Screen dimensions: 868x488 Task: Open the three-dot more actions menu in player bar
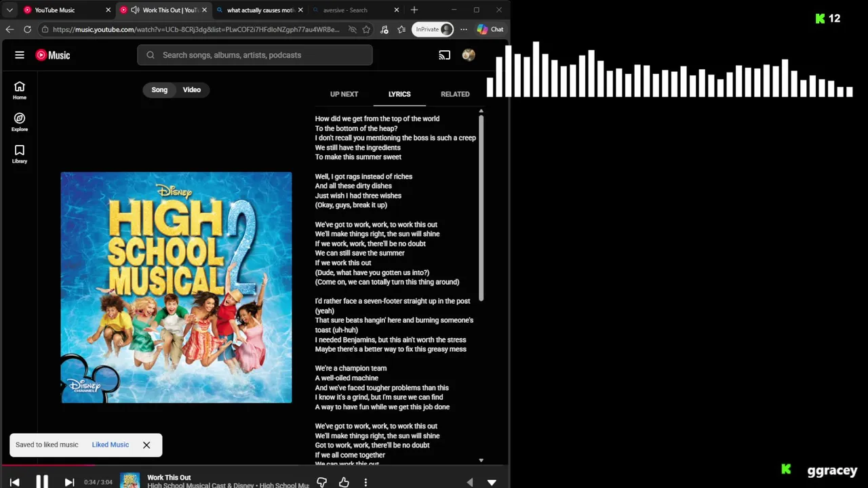point(366,482)
